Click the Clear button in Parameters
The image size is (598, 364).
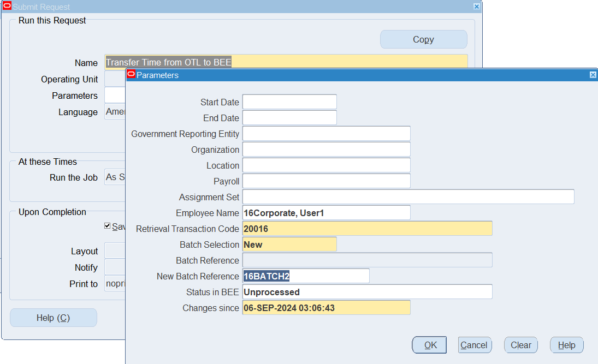[x=520, y=345]
